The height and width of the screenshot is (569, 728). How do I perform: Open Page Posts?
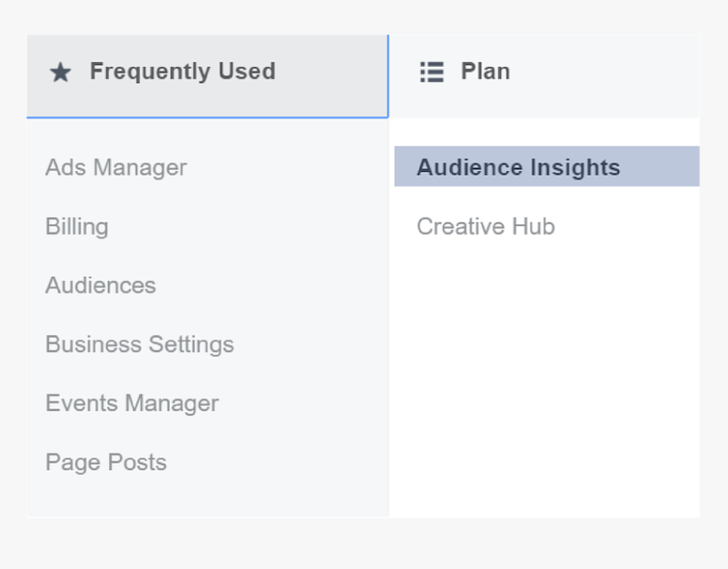click(106, 462)
